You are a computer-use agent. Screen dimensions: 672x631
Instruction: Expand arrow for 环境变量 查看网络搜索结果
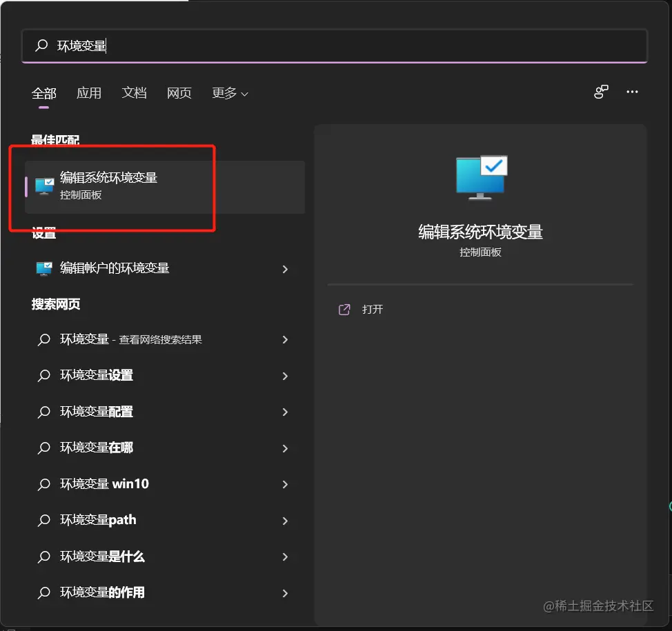(285, 340)
